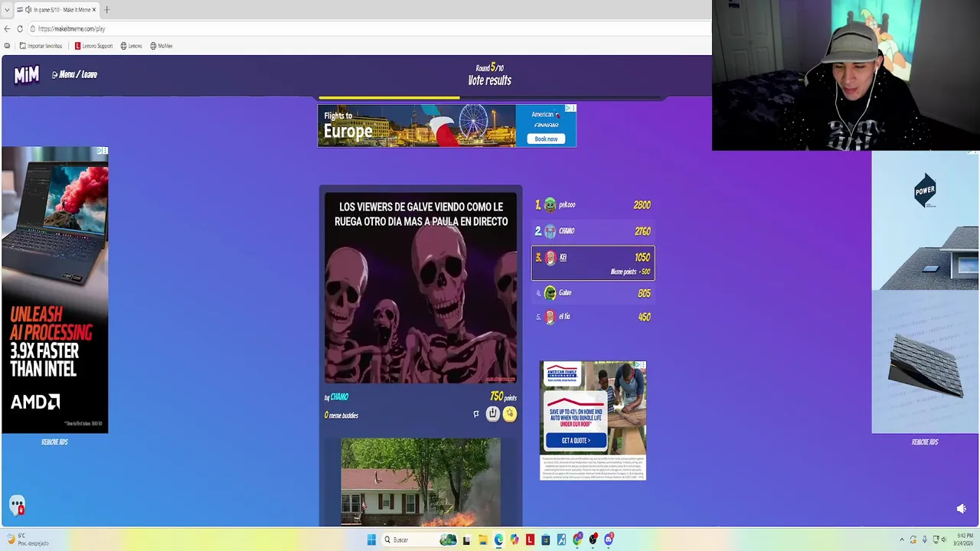The width and height of the screenshot is (980, 551).
Task: Open File Explorer from taskbar
Action: pyautogui.click(x=482, y=540)
